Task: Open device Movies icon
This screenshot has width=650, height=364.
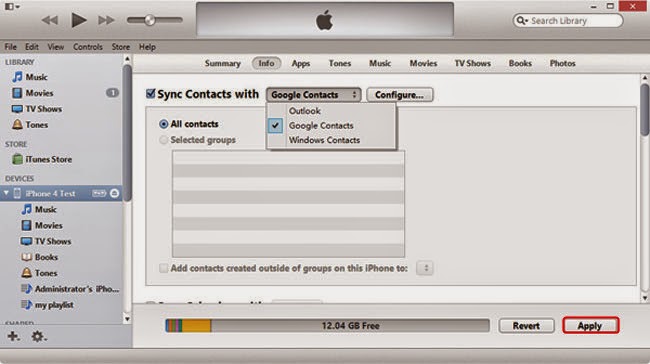Action: coord(27,225)
